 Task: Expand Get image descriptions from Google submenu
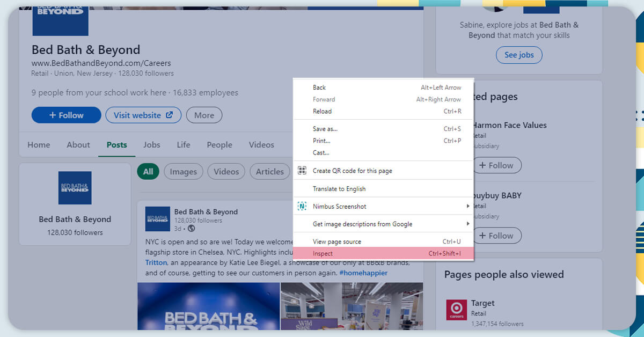tap(468, 224)
